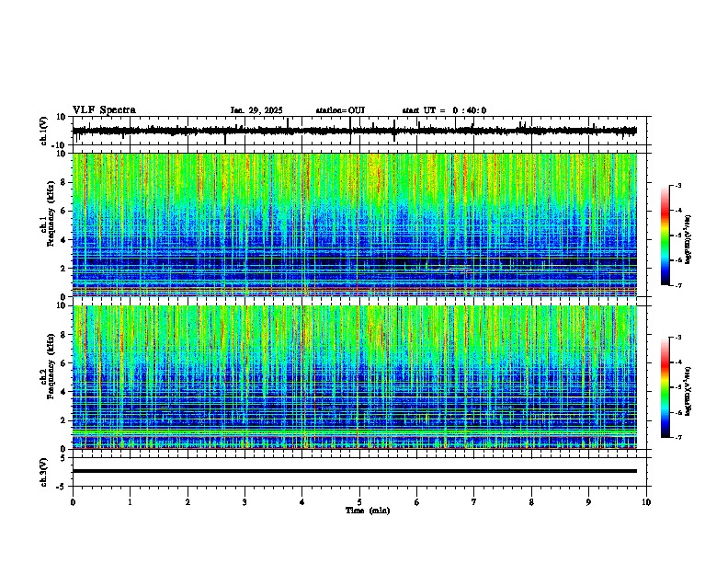Click the "5" tick on ch.3(V) axis

pyautogui.click(x=63, y=458)
